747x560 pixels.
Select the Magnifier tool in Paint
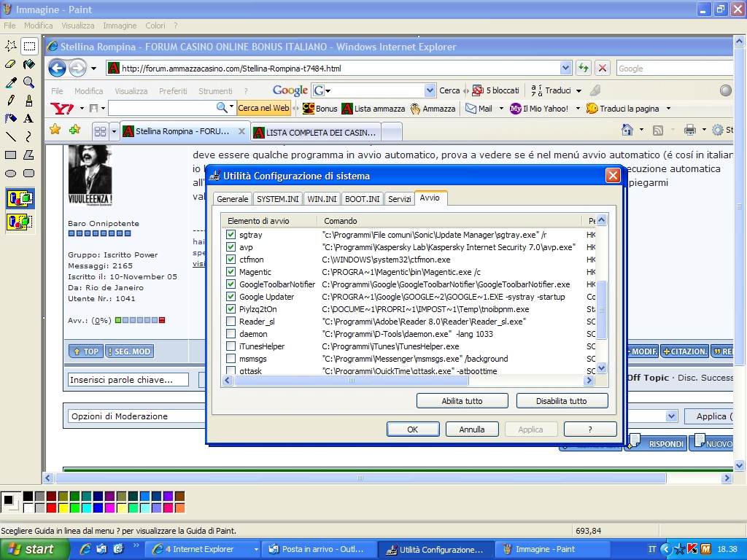point(29,82)
